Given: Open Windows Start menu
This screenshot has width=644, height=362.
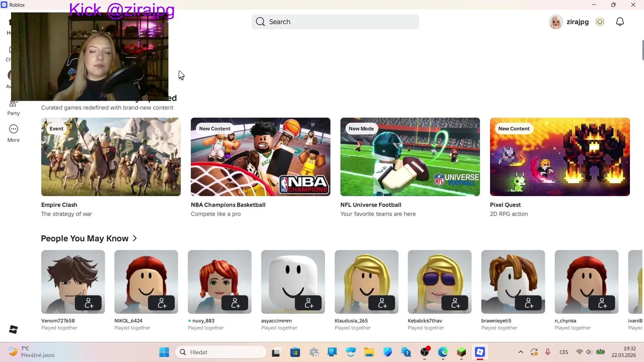Looking at the screenshot, I should point(164,352).
